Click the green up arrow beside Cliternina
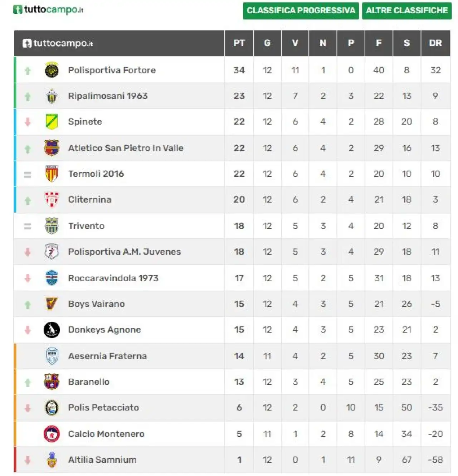Screen dimensions: 458x476 [28, 201]
